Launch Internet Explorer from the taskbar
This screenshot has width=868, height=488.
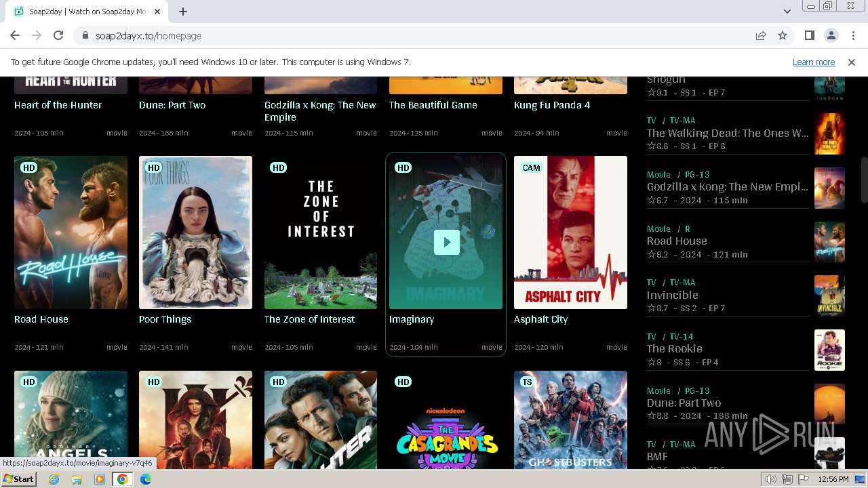(x=54, y=479)
